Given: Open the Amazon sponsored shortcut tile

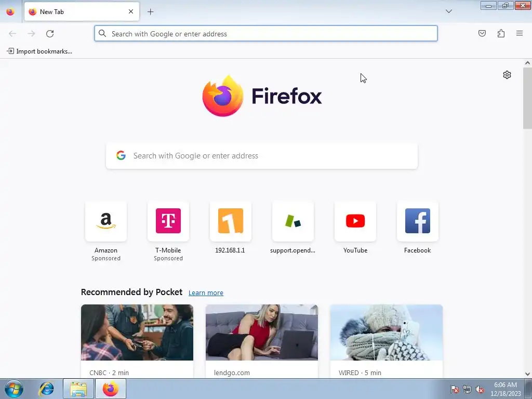Looking at the screenshot, I should click(x=106, y=221).
